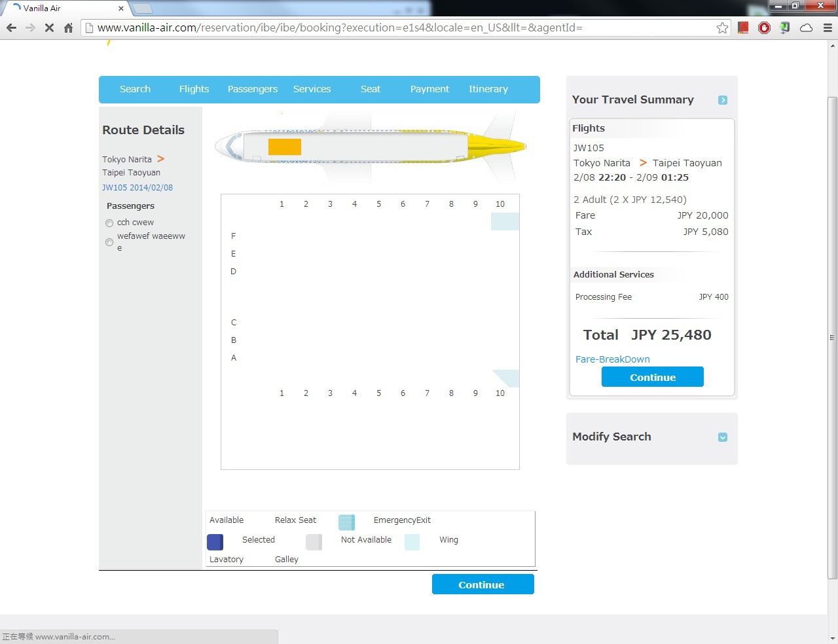Image resolution: width=838 pixels, height=644 pixels.
Task: Click the Additional Services heading
Action: click(x=613, y=274)
